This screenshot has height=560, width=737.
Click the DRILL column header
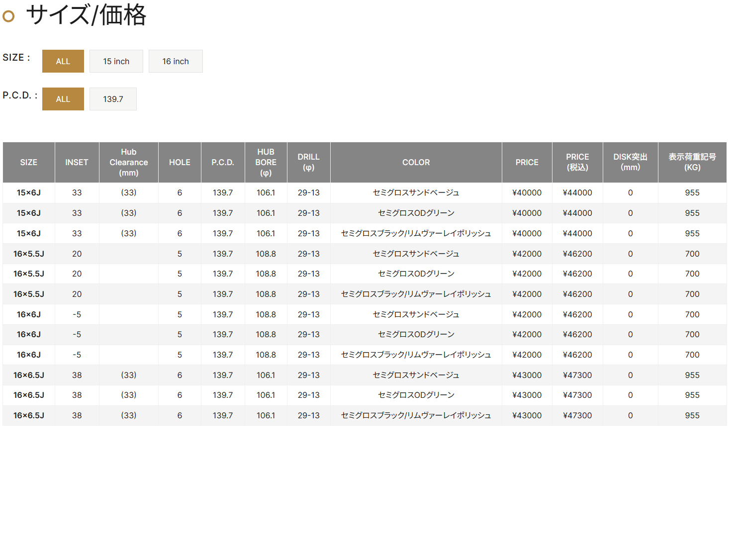coord(308,163)
